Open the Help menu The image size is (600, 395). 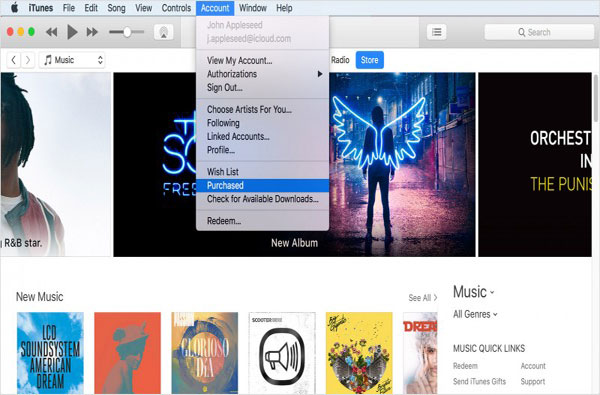pyautogui.click(x=284, y=8)
